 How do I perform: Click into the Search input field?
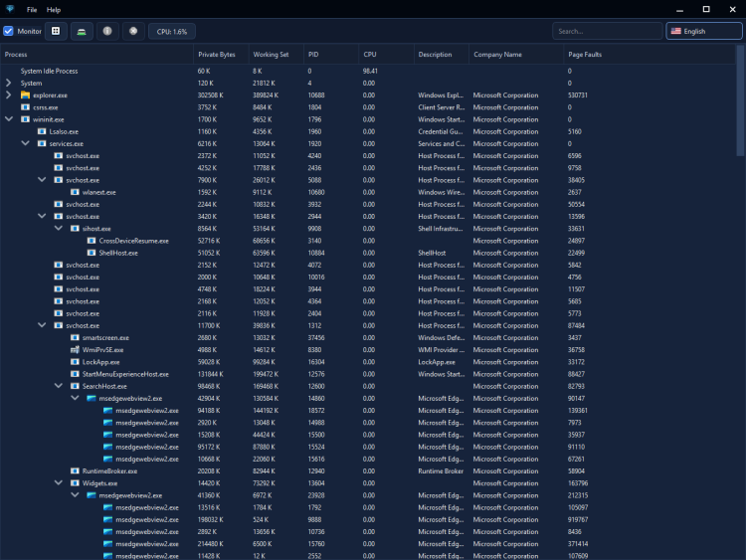607,31
